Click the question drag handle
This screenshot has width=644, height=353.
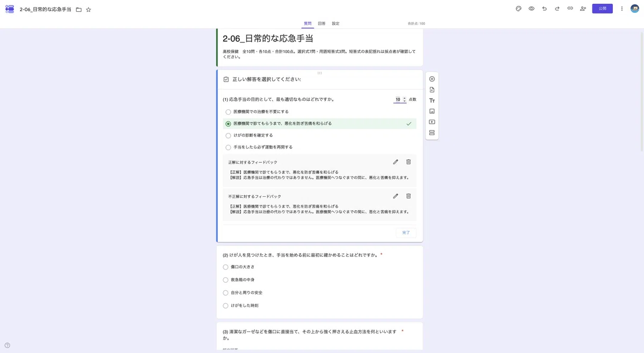pos(320,73)
